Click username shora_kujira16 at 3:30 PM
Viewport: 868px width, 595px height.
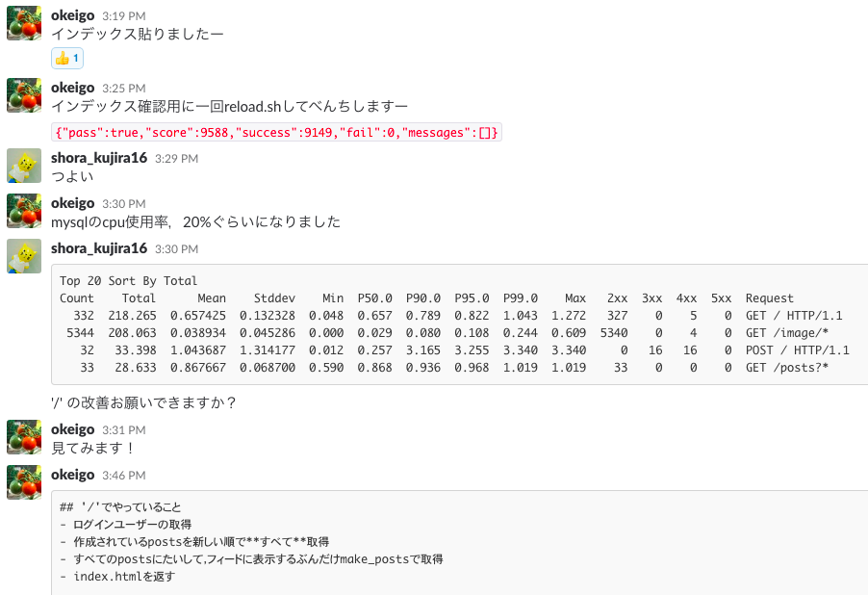[99, 248]
